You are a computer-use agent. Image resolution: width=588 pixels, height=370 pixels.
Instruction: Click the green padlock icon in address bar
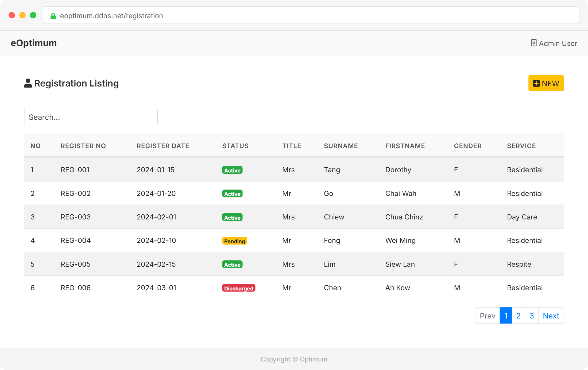point(53,16)
